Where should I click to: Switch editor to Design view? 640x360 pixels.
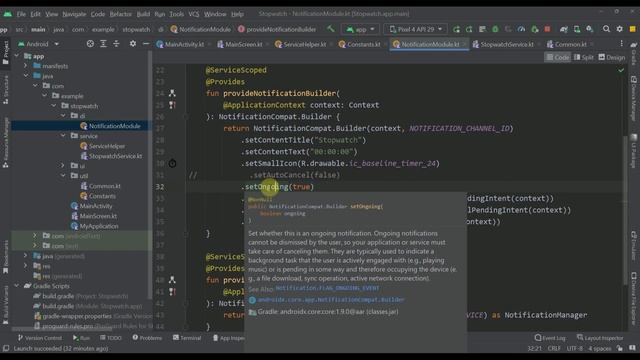(611, 58)
